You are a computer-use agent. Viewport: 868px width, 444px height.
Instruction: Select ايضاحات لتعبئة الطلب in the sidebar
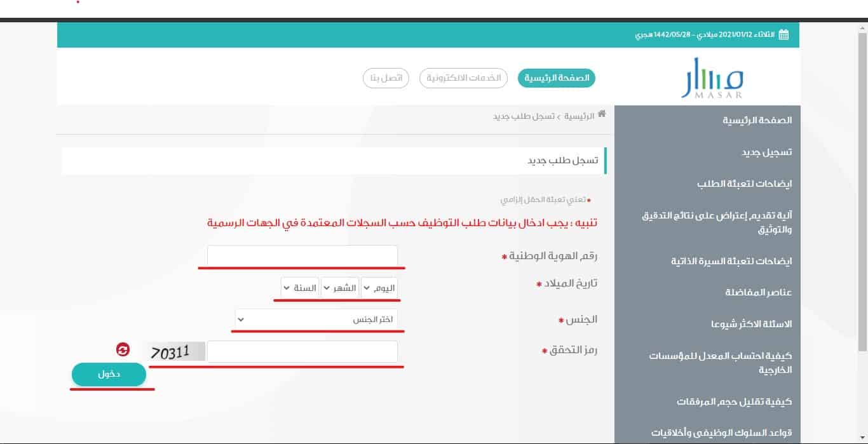(x=745, y=184)
